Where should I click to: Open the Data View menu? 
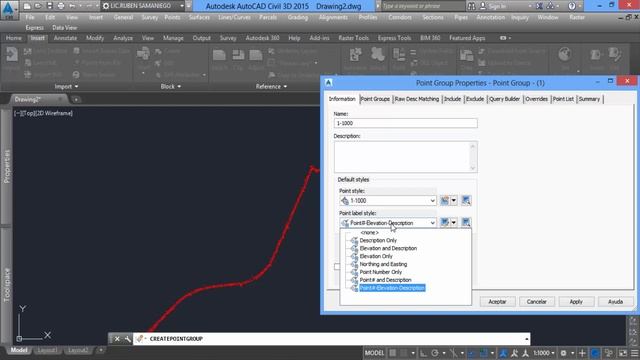click(64, 28)
